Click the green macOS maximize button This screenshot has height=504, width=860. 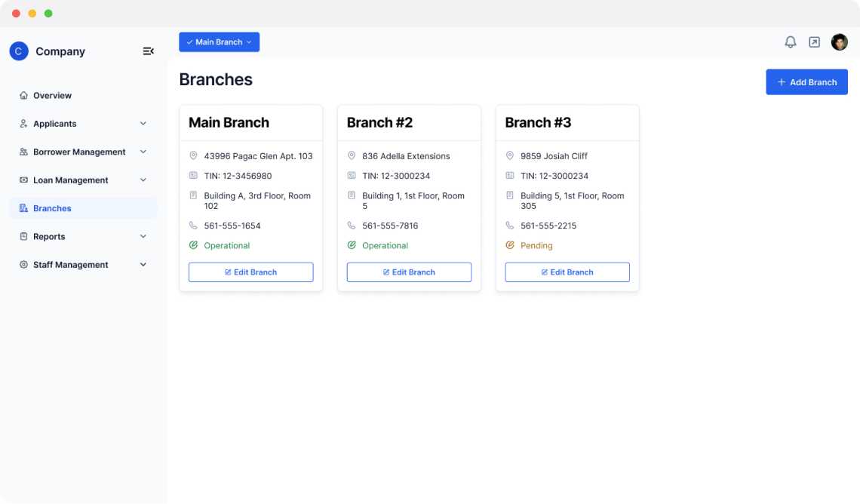[48, 13]
